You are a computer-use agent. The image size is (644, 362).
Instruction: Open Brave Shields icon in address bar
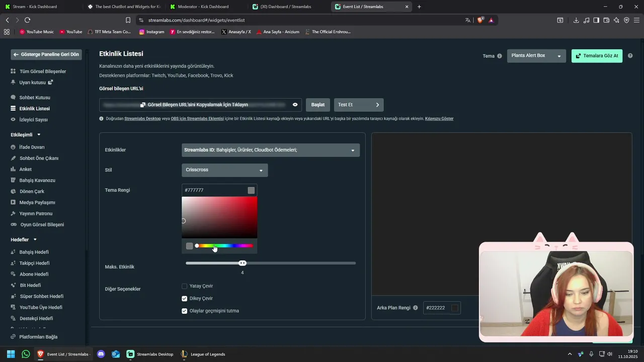point(480,20)
